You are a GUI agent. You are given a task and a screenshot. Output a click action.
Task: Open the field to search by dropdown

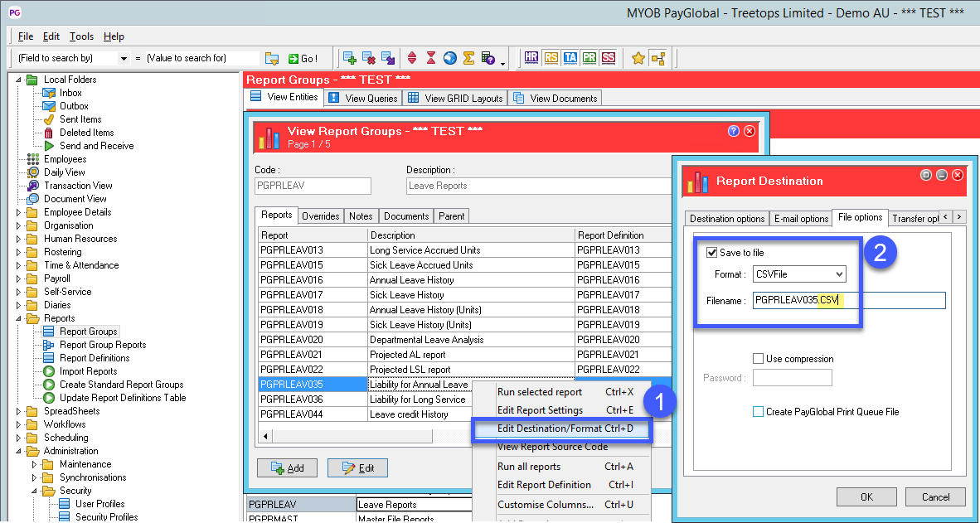[124, 59]
